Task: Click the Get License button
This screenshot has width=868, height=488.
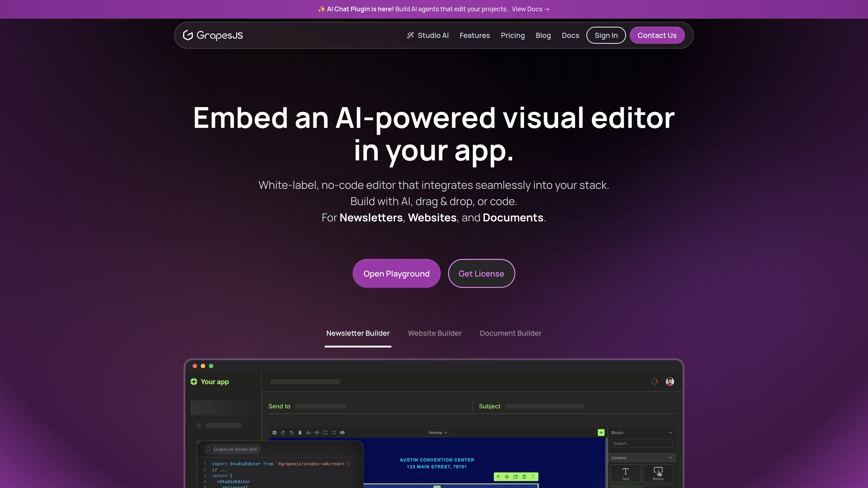Action: click(481, 273)
